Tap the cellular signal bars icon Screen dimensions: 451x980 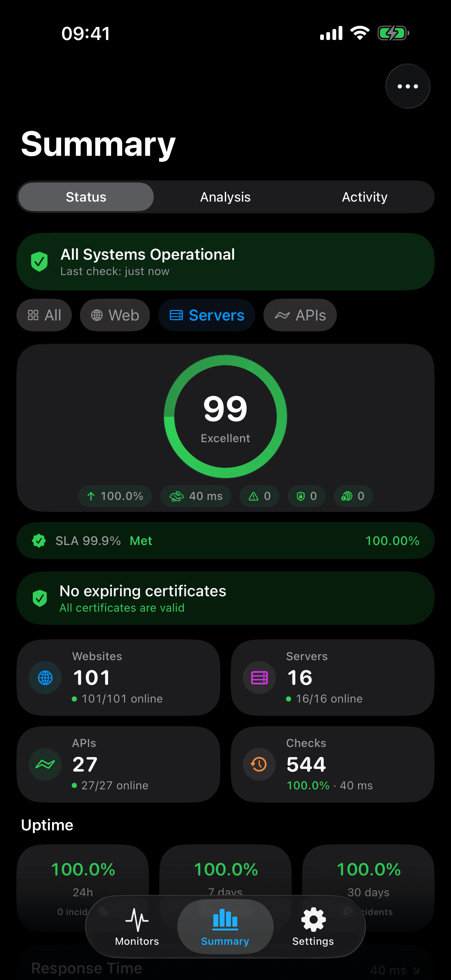(331, 33)
